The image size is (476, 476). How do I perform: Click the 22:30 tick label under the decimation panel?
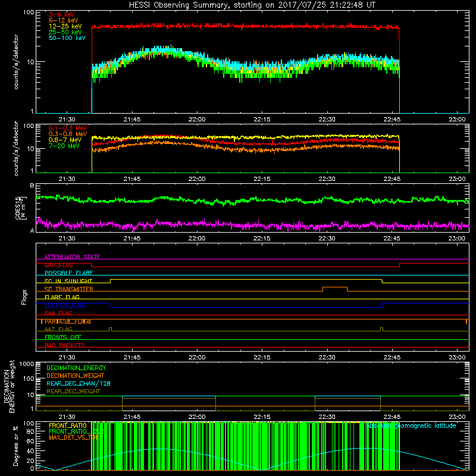[327, 417]
